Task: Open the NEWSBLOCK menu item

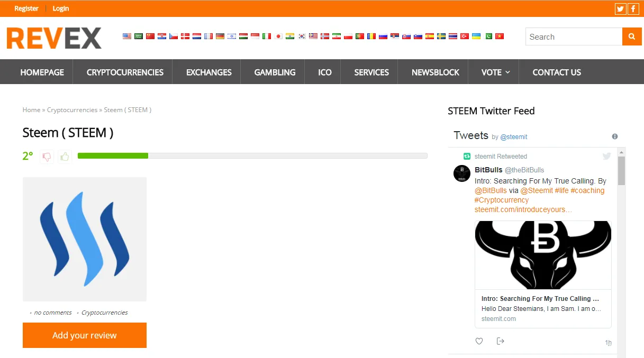Action: pos(436,72)
